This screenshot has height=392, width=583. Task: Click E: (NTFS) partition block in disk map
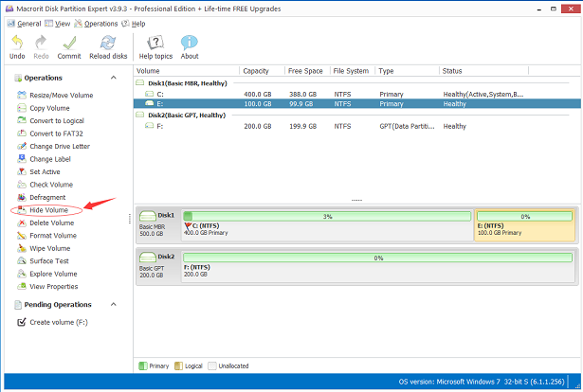tap(524, 225)
